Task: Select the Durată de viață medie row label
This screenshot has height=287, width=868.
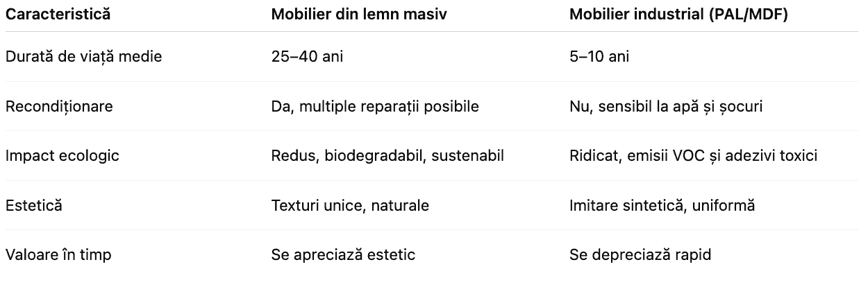Action: pos(84,57)
